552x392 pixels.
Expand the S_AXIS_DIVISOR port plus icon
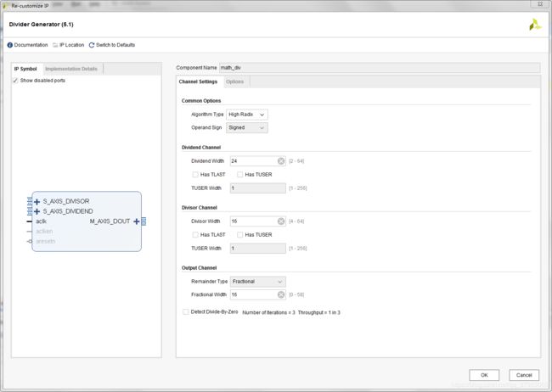tap(37, 202)
